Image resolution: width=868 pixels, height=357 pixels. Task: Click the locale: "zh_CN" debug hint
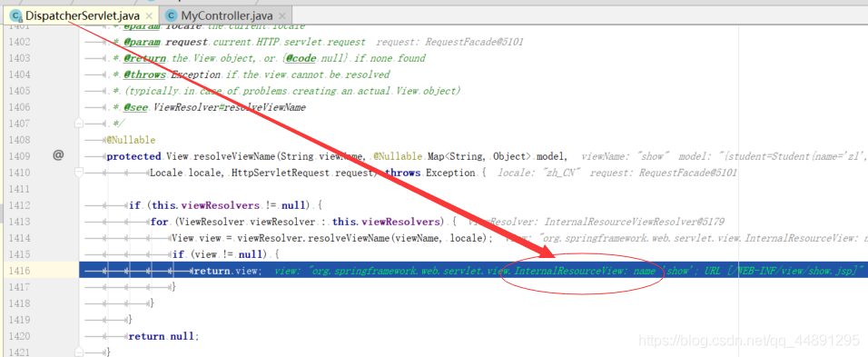pos(538,173)
